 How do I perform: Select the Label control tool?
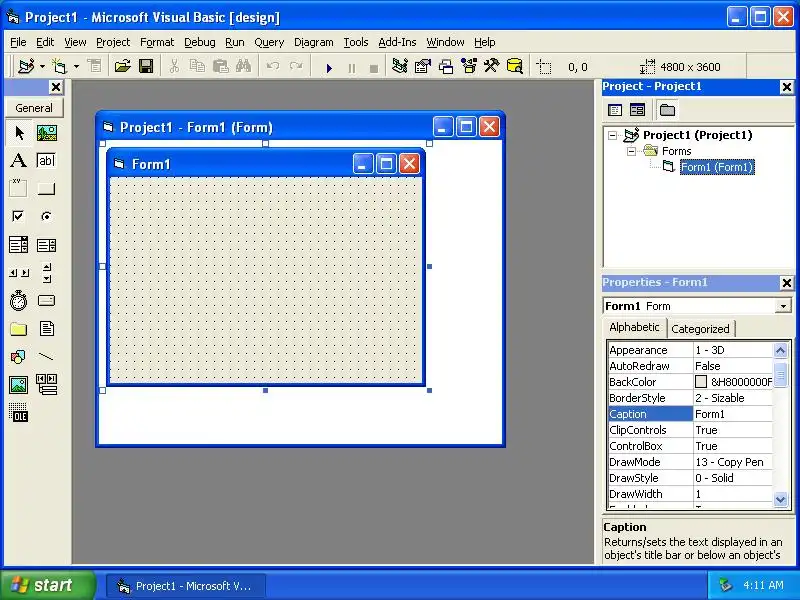(19, 161)
